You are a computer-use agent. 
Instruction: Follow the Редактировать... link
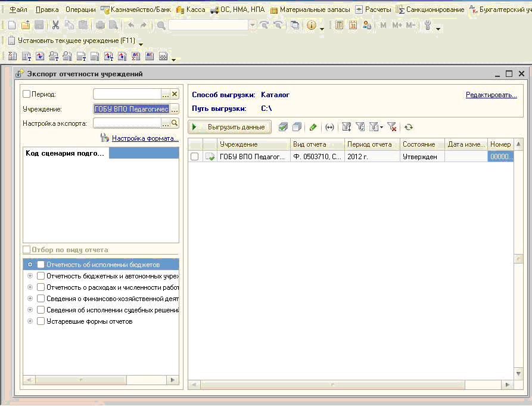pos(491,95)
